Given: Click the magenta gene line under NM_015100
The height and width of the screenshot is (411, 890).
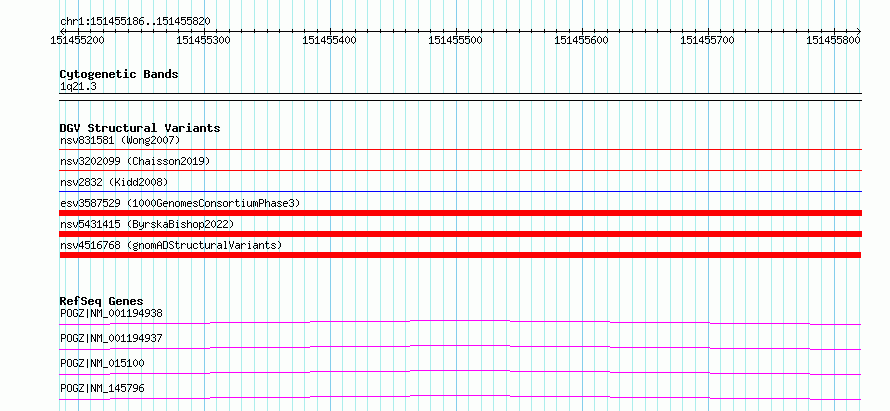Looking at the screenshot, I should pos(460,371).
